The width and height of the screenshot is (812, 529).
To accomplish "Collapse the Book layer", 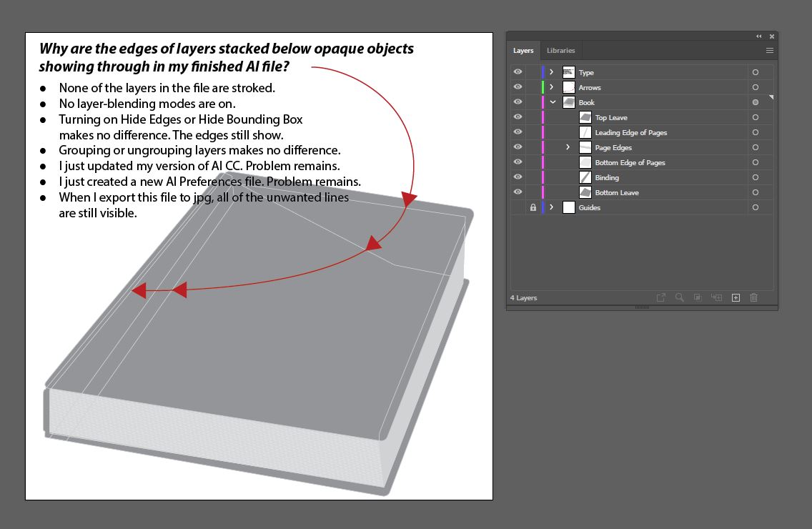I will coord(553,102).
